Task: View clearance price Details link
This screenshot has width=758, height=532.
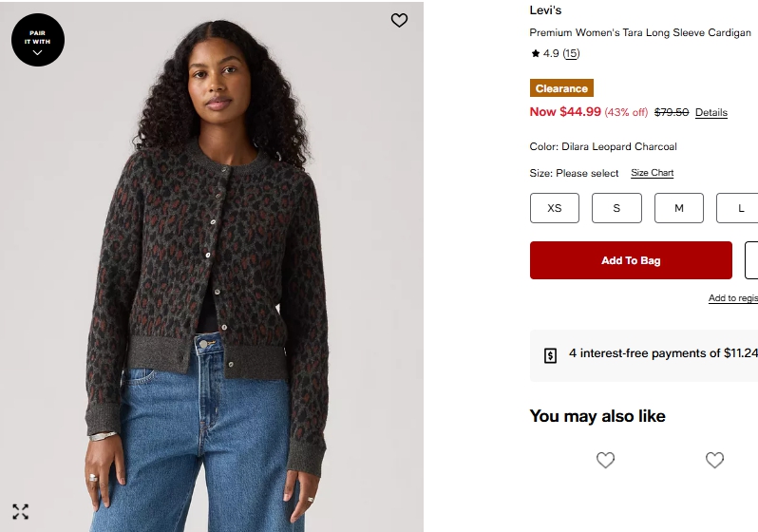Action: click(711, 112)
